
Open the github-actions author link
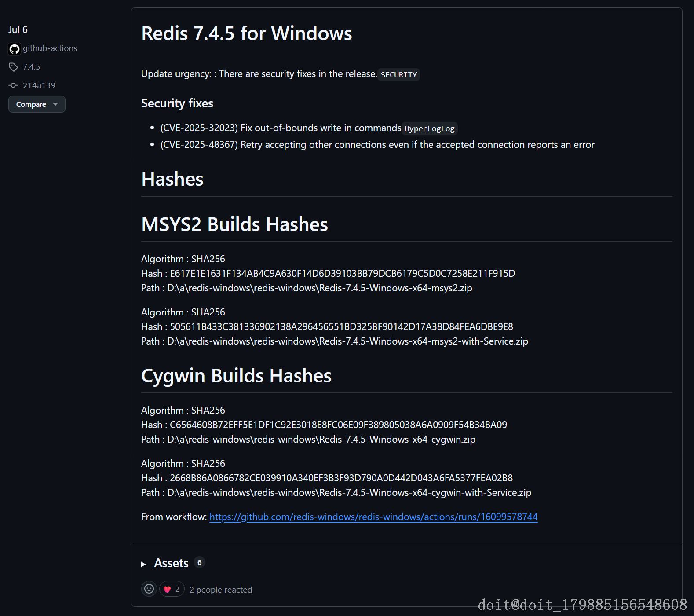(50, 48)
